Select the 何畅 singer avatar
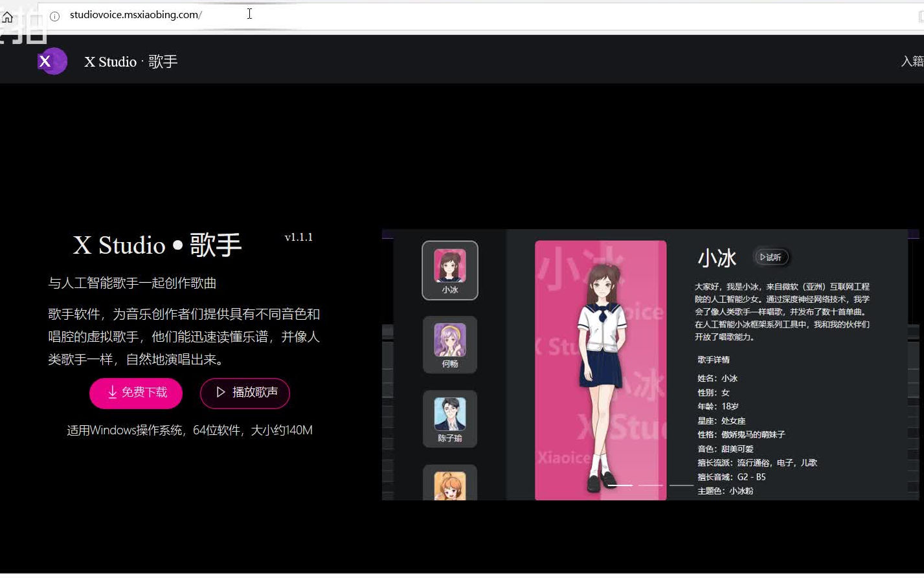 (x=450, y=345)
